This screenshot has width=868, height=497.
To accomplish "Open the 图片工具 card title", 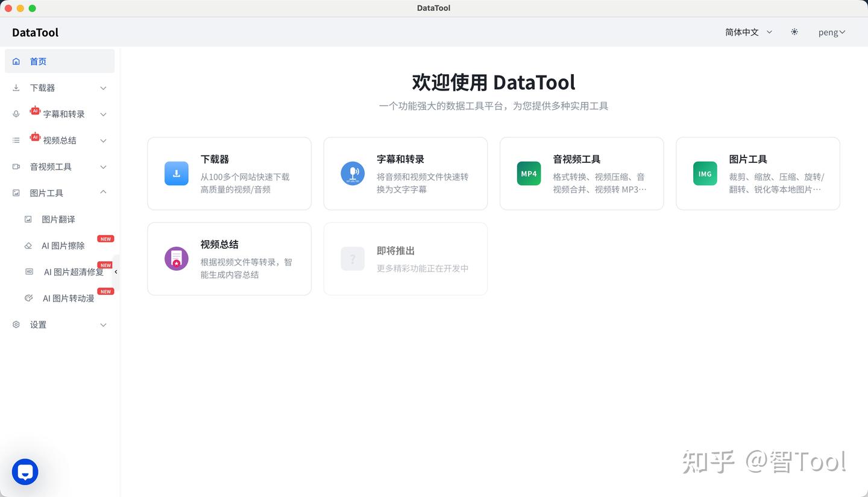I will (748, 159).
